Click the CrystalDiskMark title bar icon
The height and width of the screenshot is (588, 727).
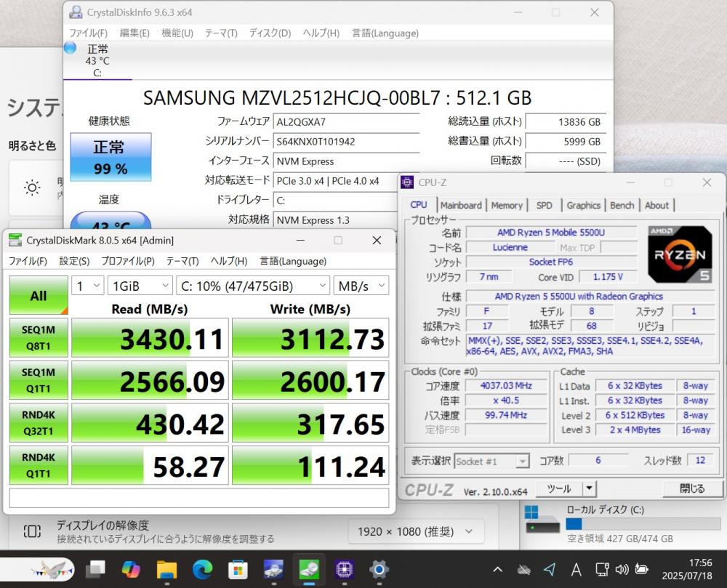coord(15,240)
